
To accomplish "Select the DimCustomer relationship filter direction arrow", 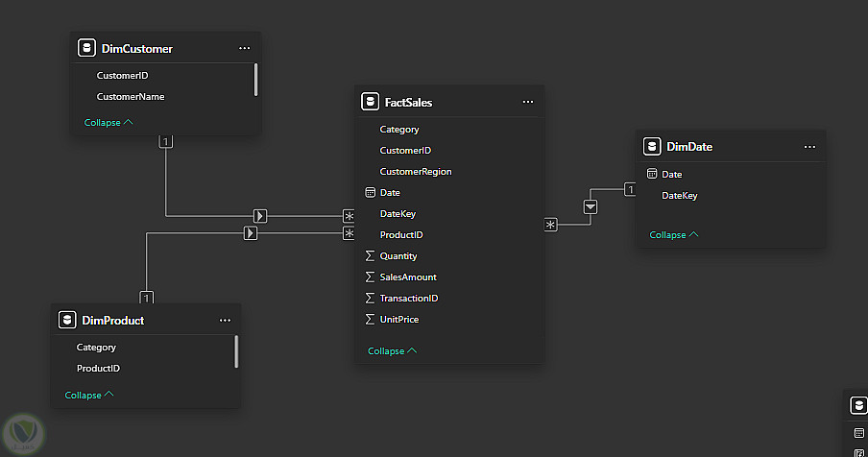I will (260, 216).
